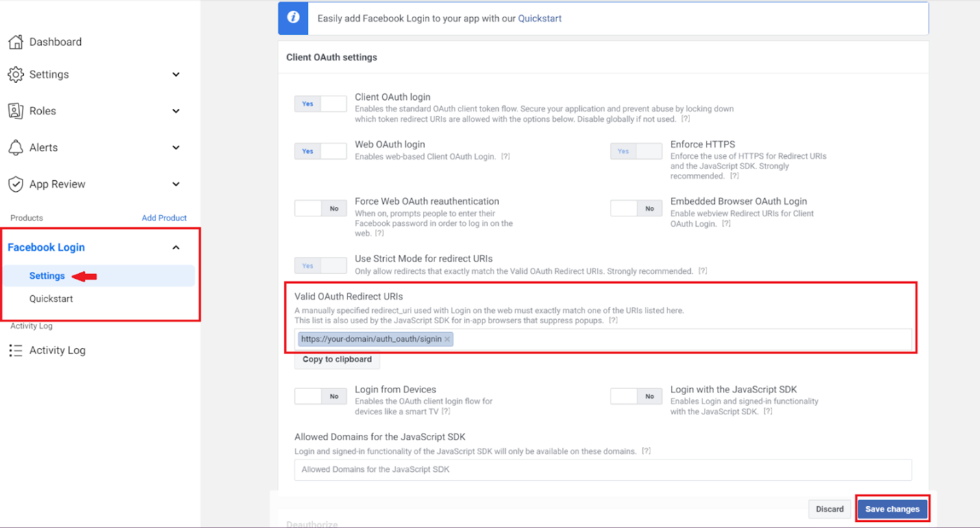Open help [?] for Login from Devices
The height and width of the screenshot is (528, 980).
click(445, 411)
